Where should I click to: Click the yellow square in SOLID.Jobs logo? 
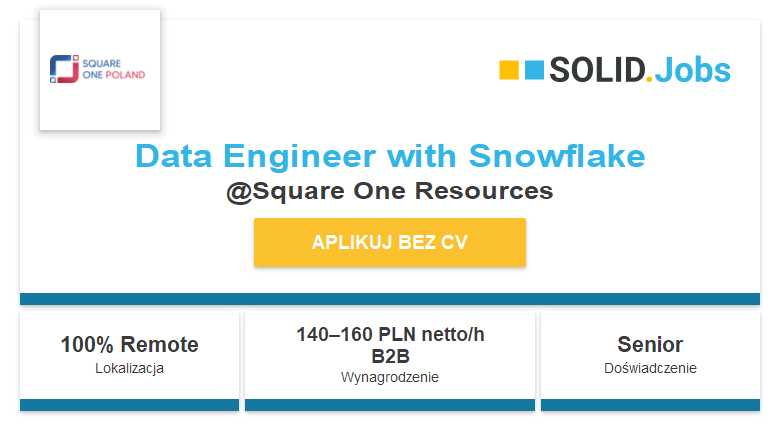[x=509, y=70]
